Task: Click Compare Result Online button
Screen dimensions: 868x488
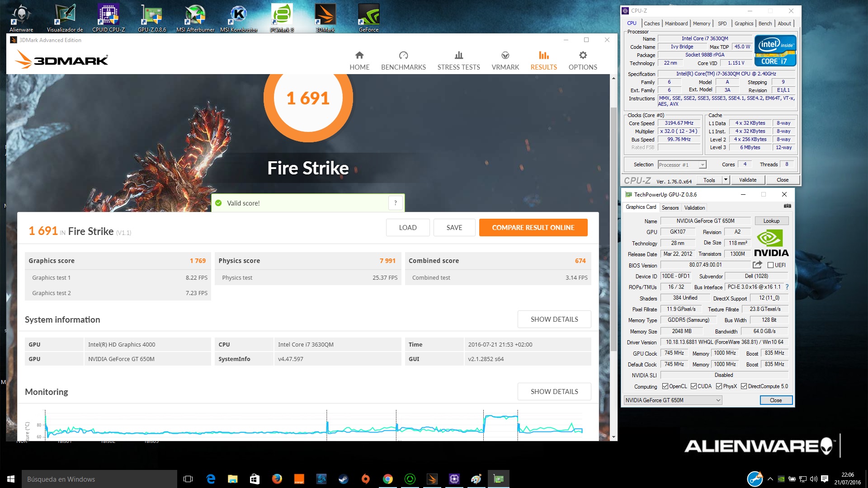Action: tap(533, 228)
